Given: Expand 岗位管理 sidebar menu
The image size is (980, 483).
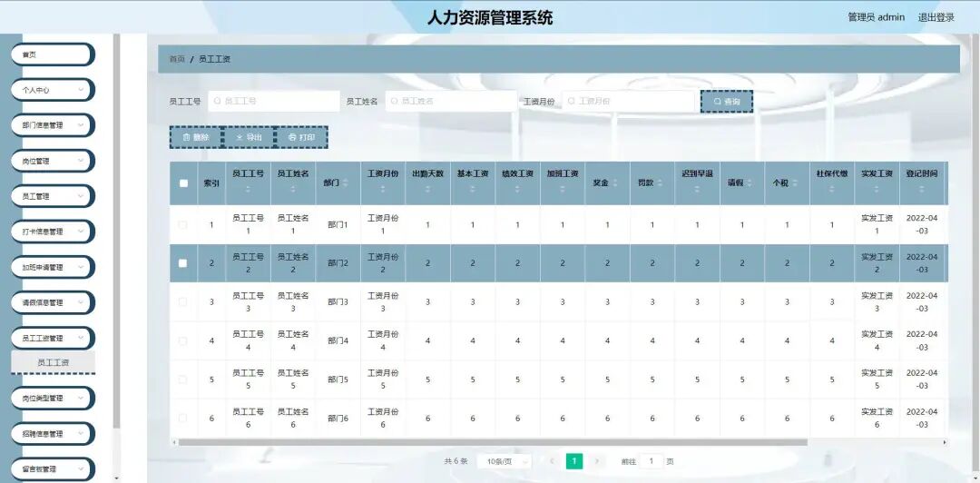Looking at the screenshot, I should (53, 161).
